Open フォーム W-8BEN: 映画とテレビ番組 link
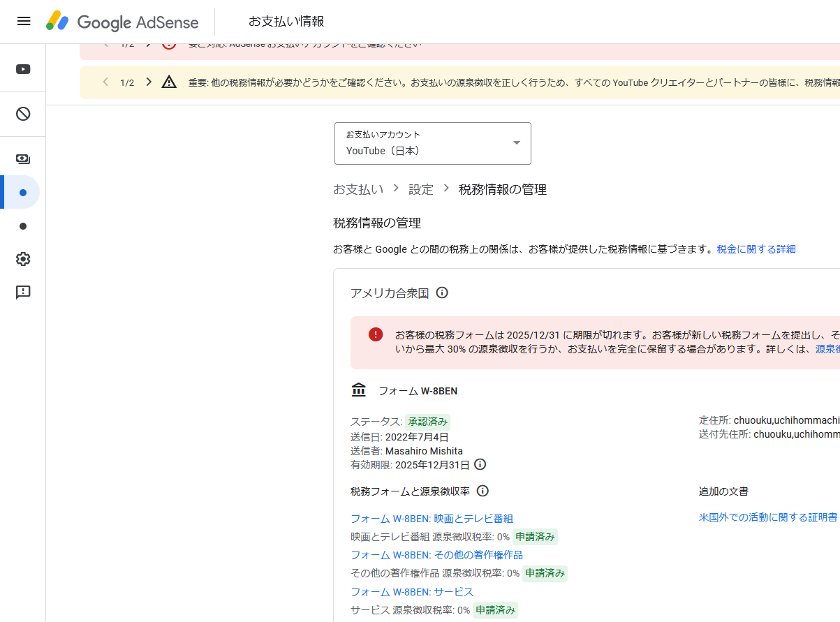 tap(432, 518)
